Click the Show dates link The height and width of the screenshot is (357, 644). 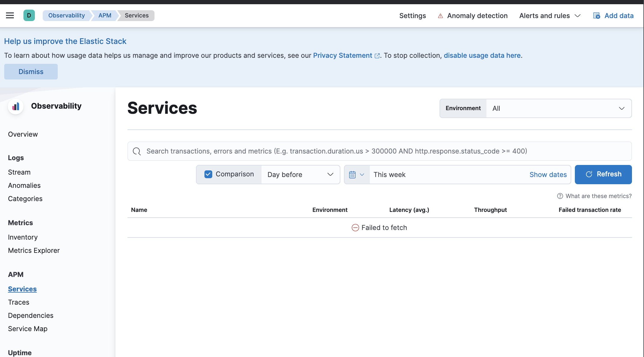click(x=548, y=175)
